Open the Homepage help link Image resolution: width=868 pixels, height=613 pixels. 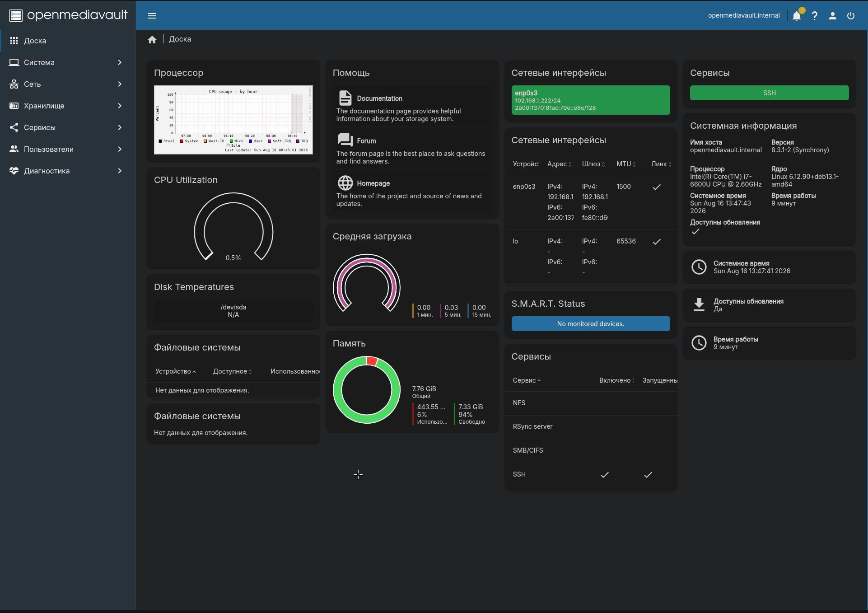click(412, 191)
